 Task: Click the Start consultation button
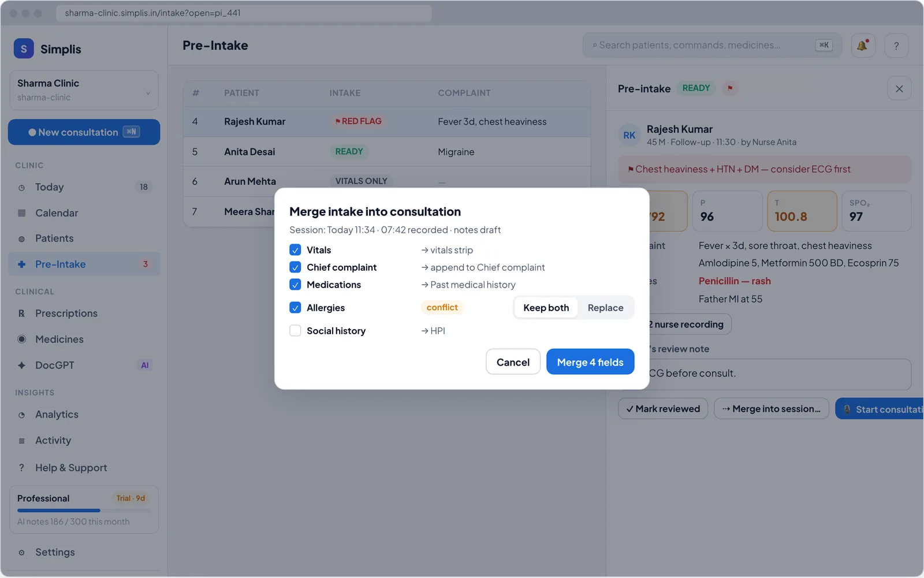point(880,409)
